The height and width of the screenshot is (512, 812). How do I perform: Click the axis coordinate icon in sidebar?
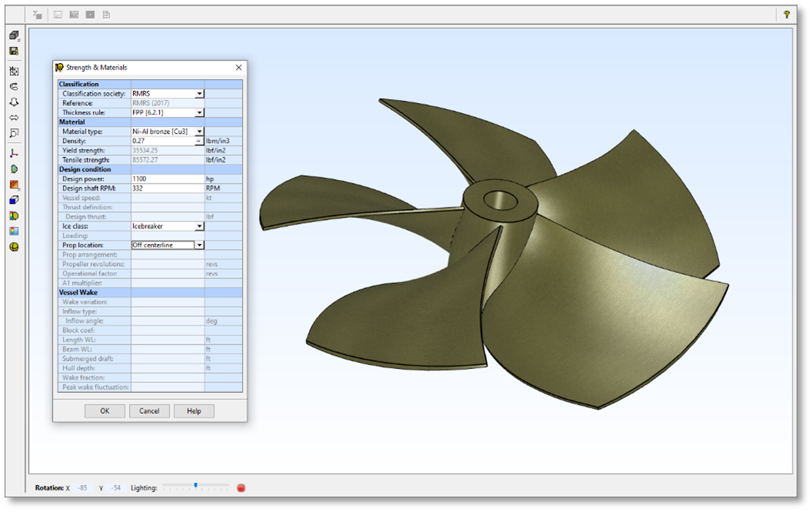[x=14, y=153]
